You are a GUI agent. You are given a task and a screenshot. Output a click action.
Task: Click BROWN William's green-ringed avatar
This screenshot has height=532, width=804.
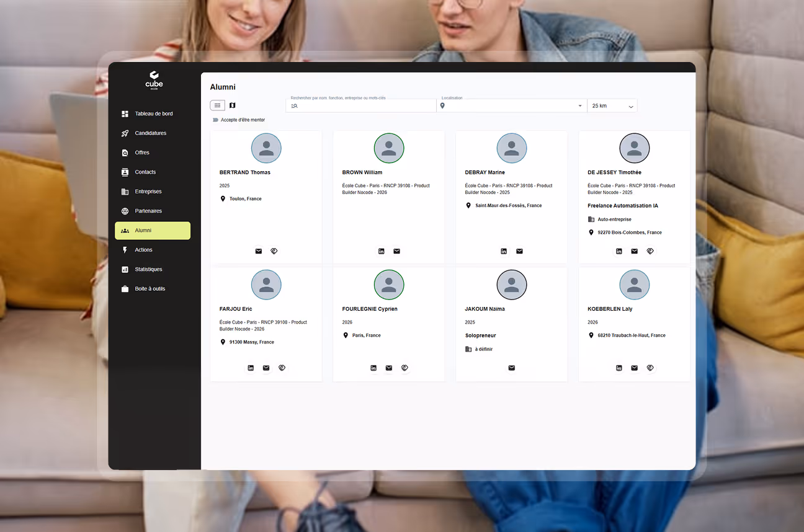(389, 149)
